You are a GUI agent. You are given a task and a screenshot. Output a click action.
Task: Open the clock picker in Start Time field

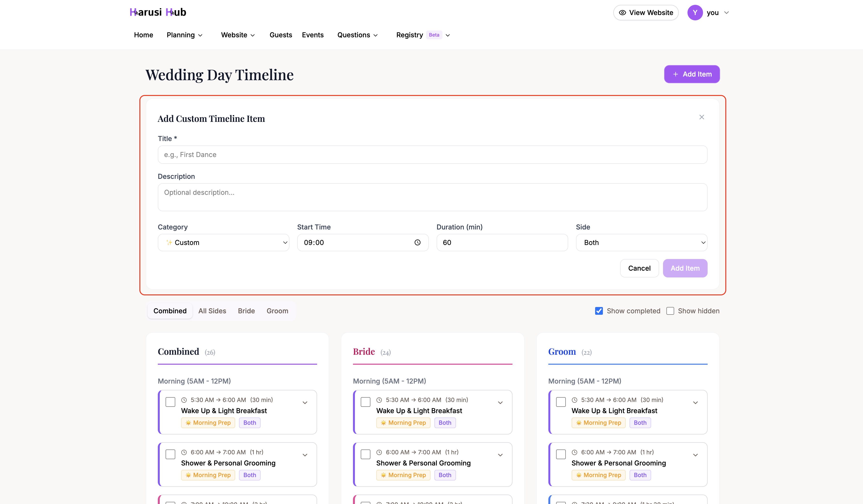[417, 242]
